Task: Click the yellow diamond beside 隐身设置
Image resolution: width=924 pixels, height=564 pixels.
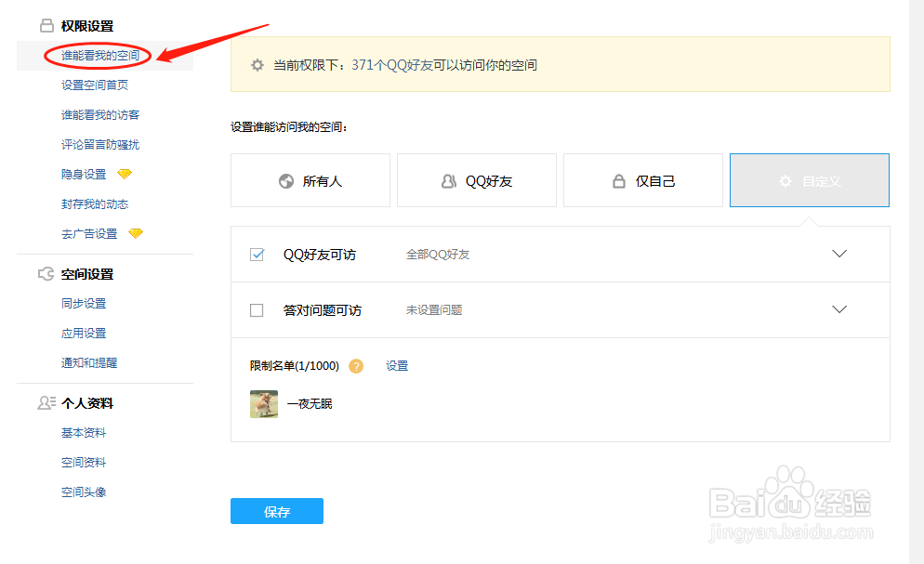Action: tap(125, 174)
